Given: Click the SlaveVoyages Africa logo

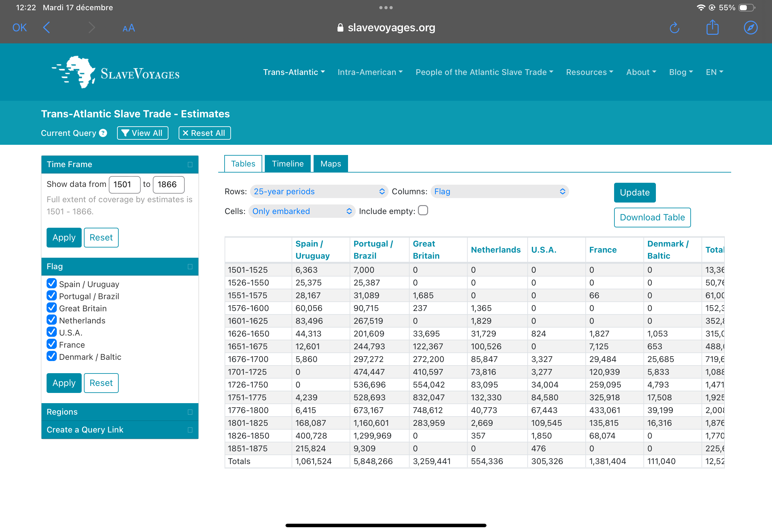Looking at the screenshot, I should 115,72.
